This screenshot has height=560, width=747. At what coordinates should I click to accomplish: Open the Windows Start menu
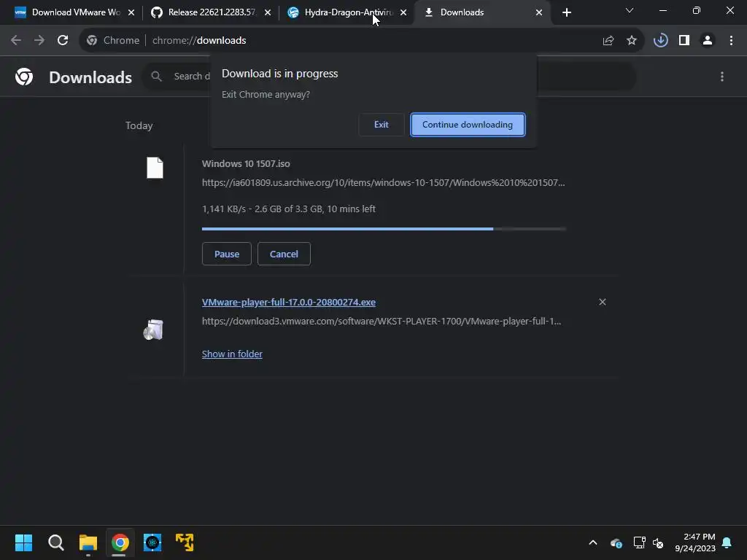pos(23,542)
